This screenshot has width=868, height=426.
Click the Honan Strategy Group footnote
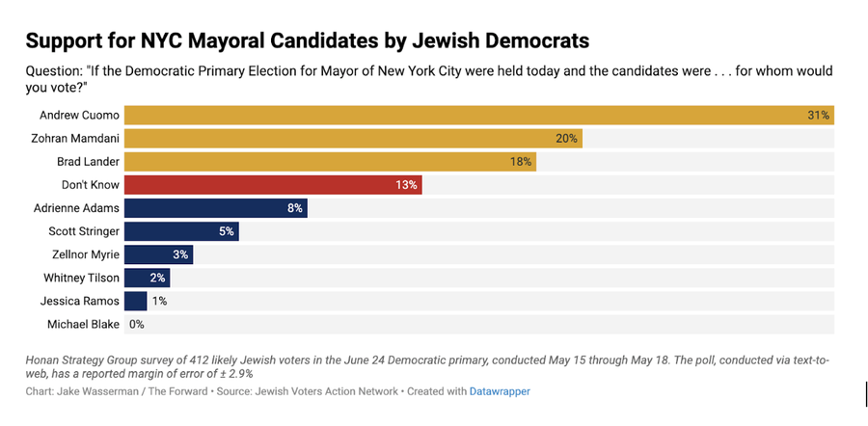(427, 367)
